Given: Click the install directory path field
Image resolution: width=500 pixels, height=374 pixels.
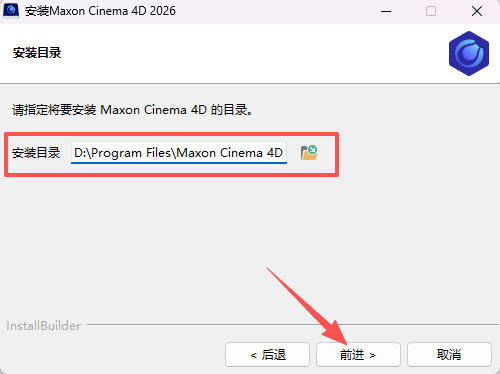Looking at the screenshot, I should coord(179,153).
